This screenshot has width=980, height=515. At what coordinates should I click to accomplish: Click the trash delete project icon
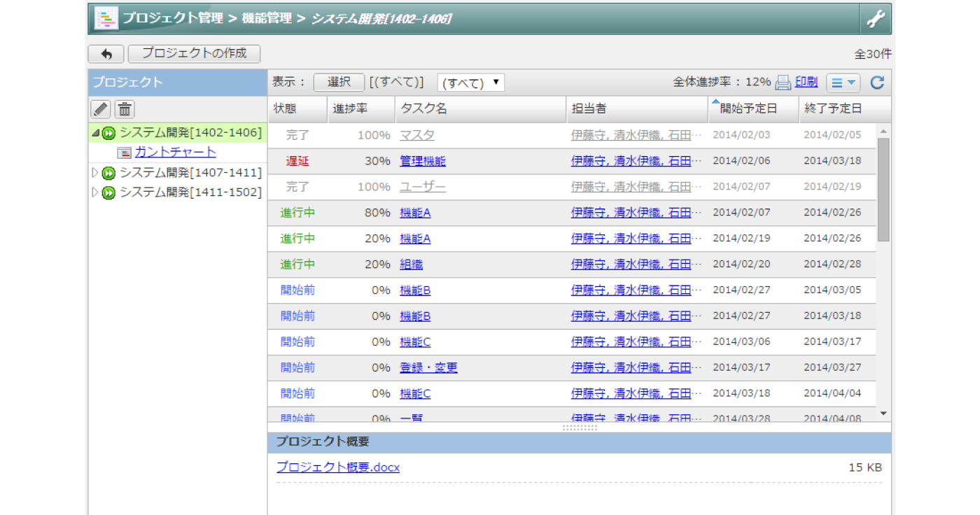[125, 109]
